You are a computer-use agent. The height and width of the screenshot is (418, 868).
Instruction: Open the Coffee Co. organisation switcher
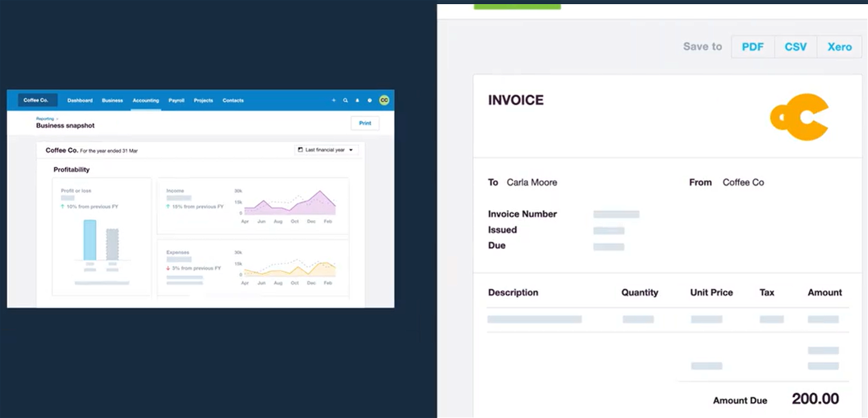click(x=38, y=100)
